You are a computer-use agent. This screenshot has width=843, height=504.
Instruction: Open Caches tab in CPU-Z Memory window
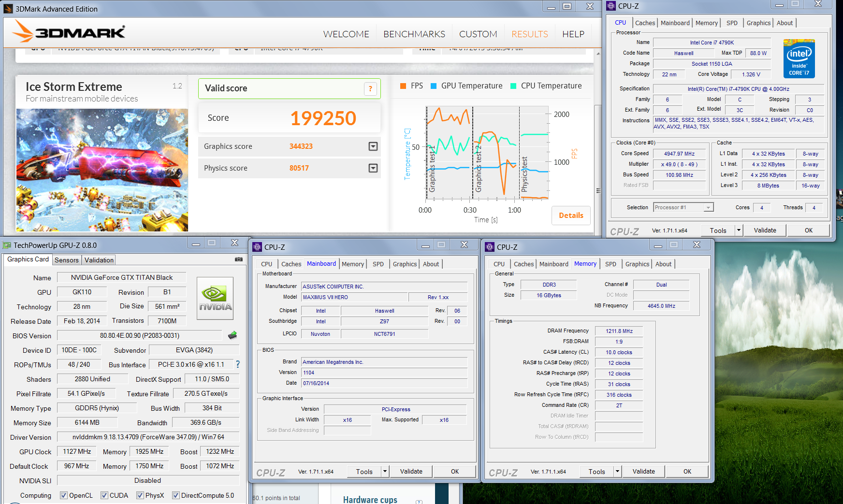523,264
